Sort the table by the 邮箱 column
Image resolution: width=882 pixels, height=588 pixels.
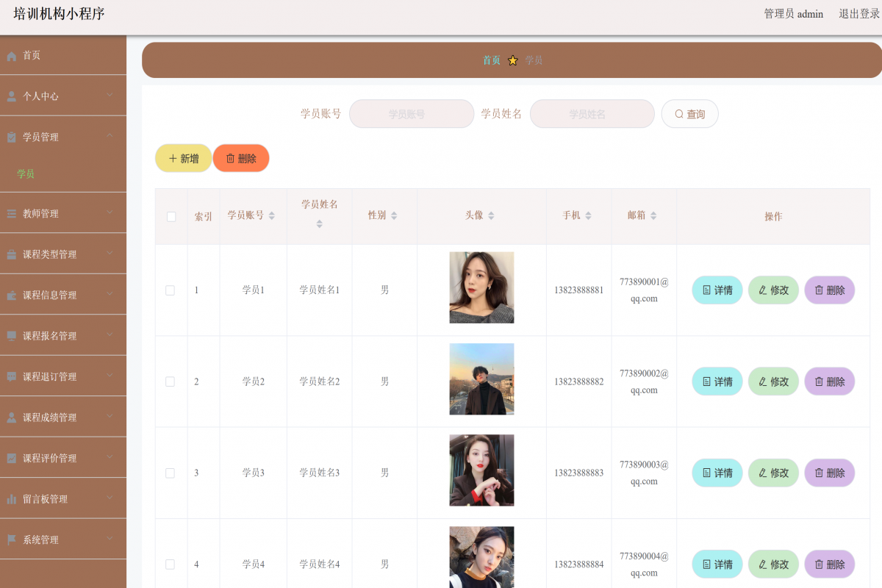coord(653,216)
